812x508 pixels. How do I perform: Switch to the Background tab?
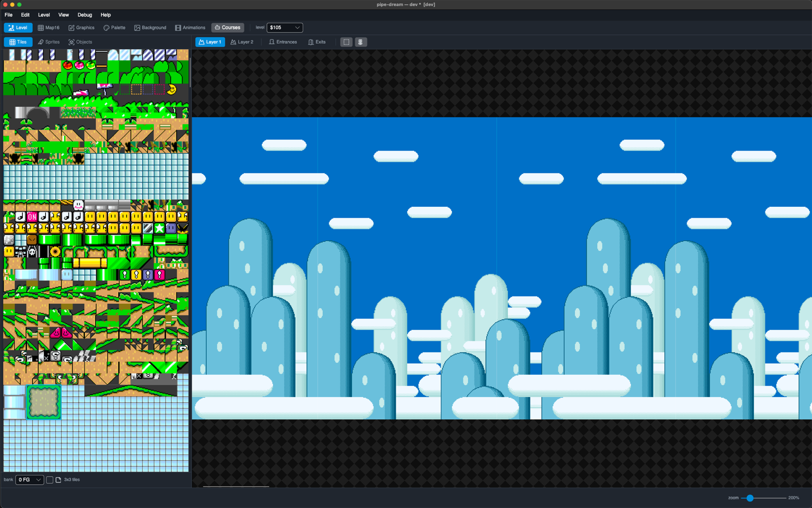point(150,28)
